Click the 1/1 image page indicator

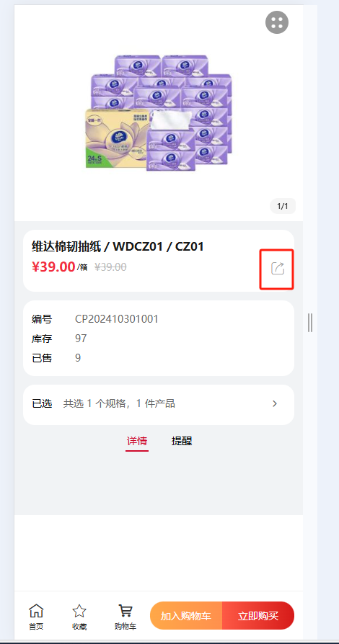(283, 206)
